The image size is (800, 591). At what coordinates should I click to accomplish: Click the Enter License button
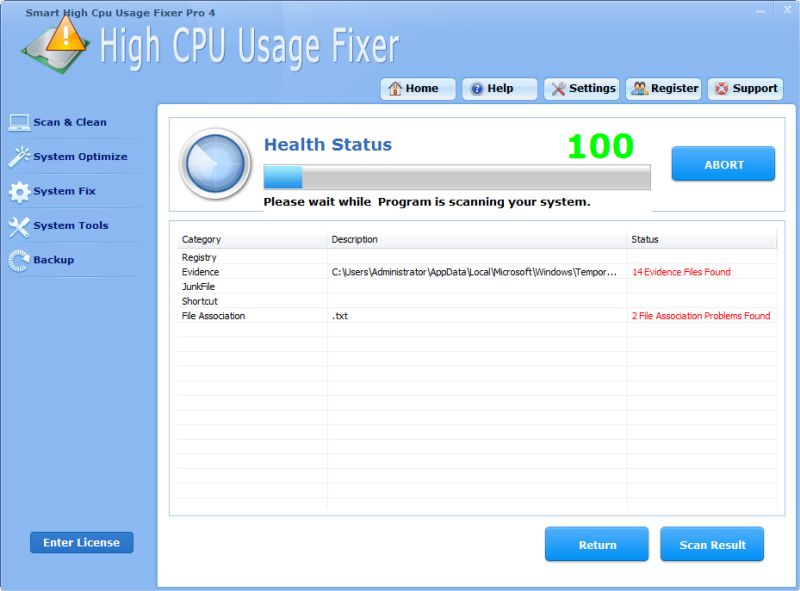tap(81, 543)
